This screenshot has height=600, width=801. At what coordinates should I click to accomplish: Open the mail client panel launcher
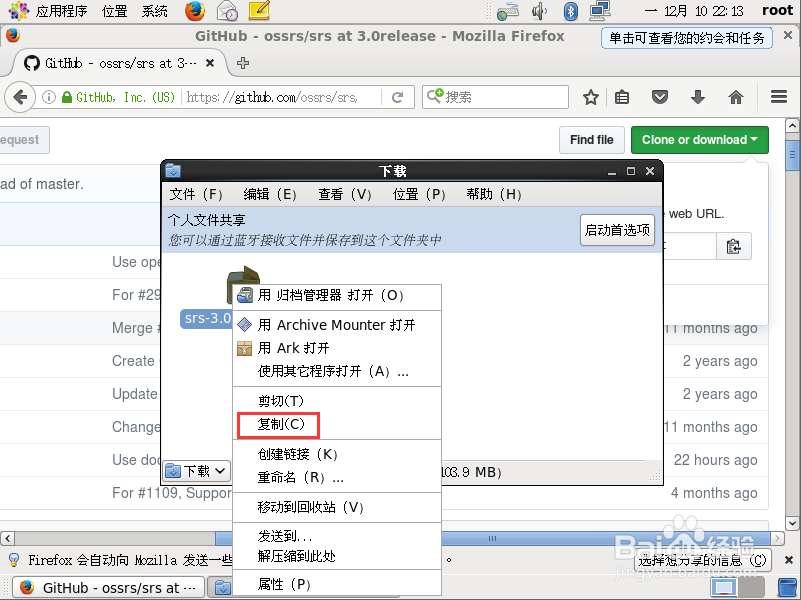pos(227,11)
